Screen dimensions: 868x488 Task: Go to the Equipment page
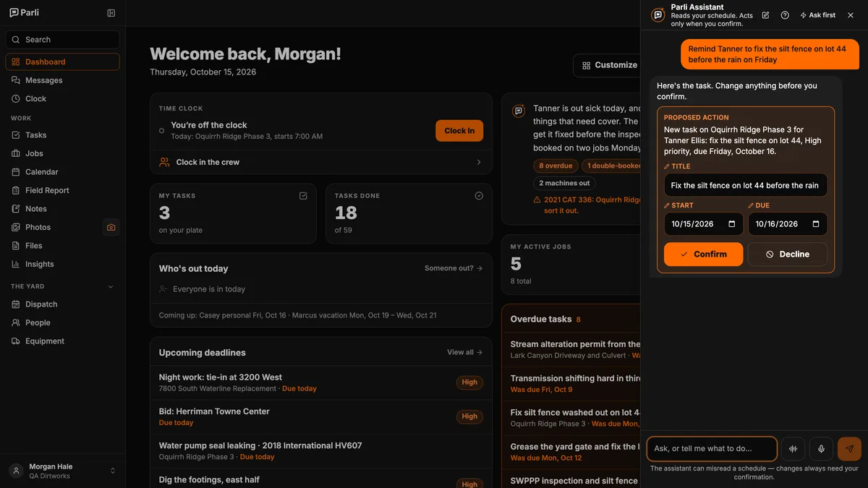coord(63,341)
